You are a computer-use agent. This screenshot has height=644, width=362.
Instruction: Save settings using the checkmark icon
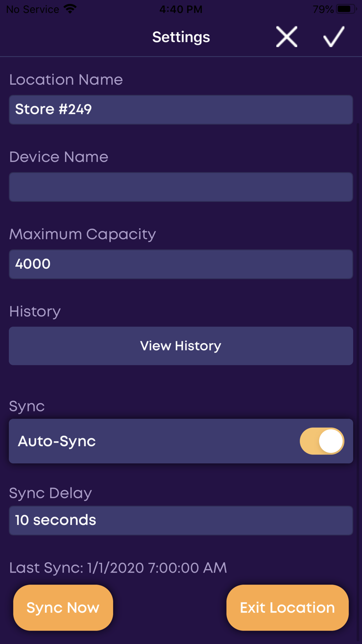[x=334, y=37]
